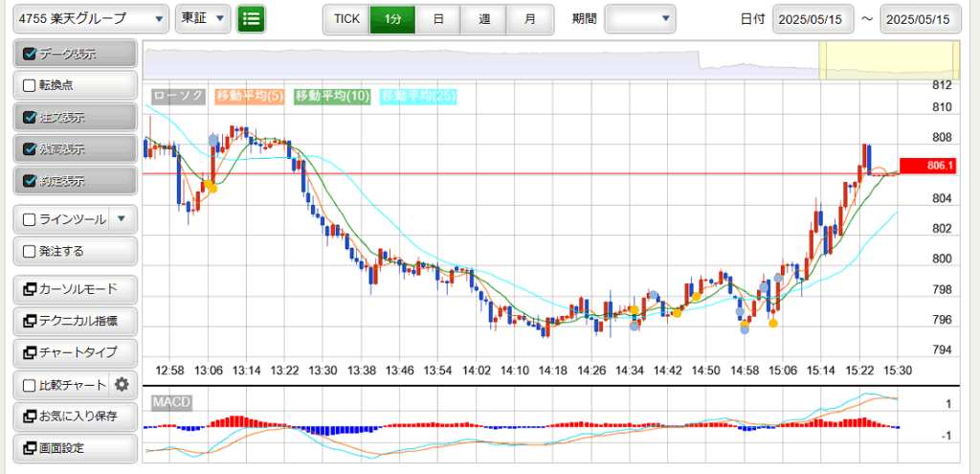This screenshot has height=474, width=980.
Task: Open the 期間 period dropdown
Action: pos(640,19)
